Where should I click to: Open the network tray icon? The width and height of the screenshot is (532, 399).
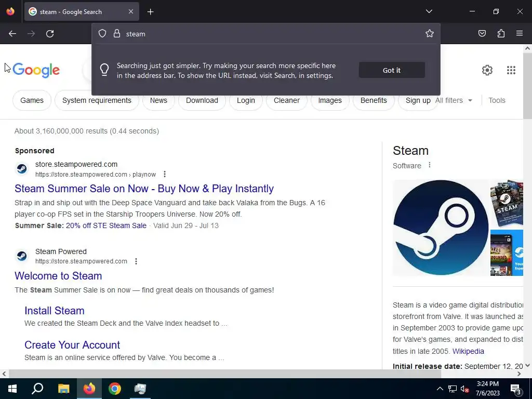tap(453, 389)
